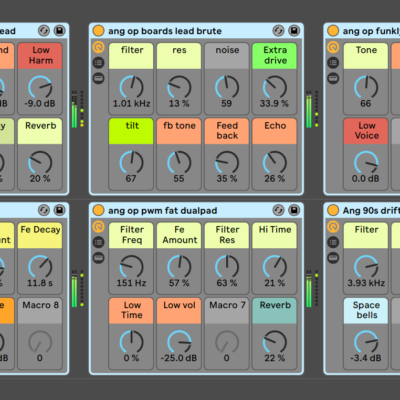The image size is (400, 400).
Task: Deactivate the ang op pwm fat dualpad device
Action: click(98, 210)
